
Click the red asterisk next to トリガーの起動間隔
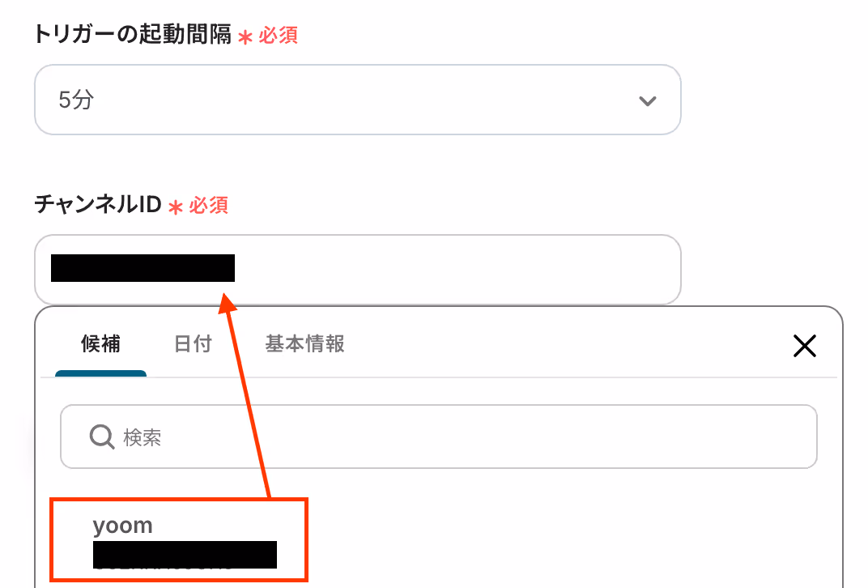(x=245, y=37)
